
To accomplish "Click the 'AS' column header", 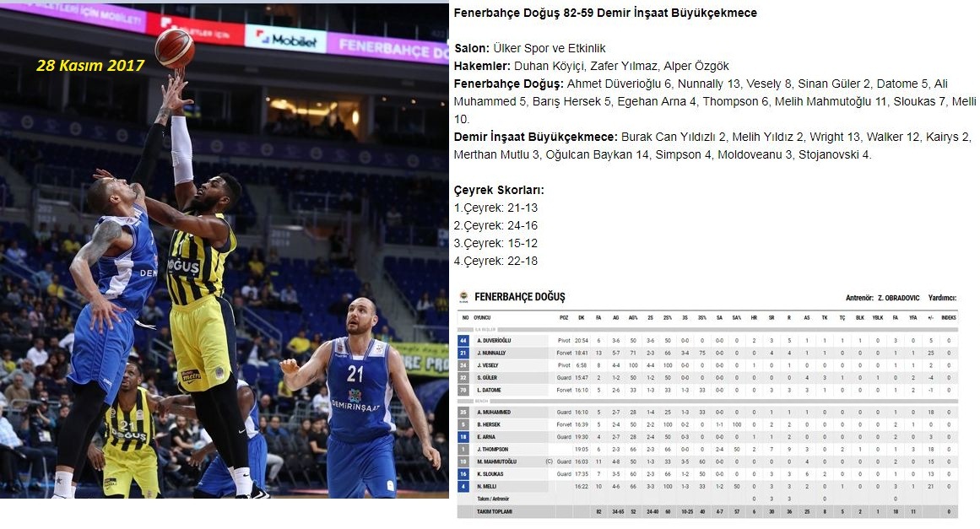I will coord(807,318).
